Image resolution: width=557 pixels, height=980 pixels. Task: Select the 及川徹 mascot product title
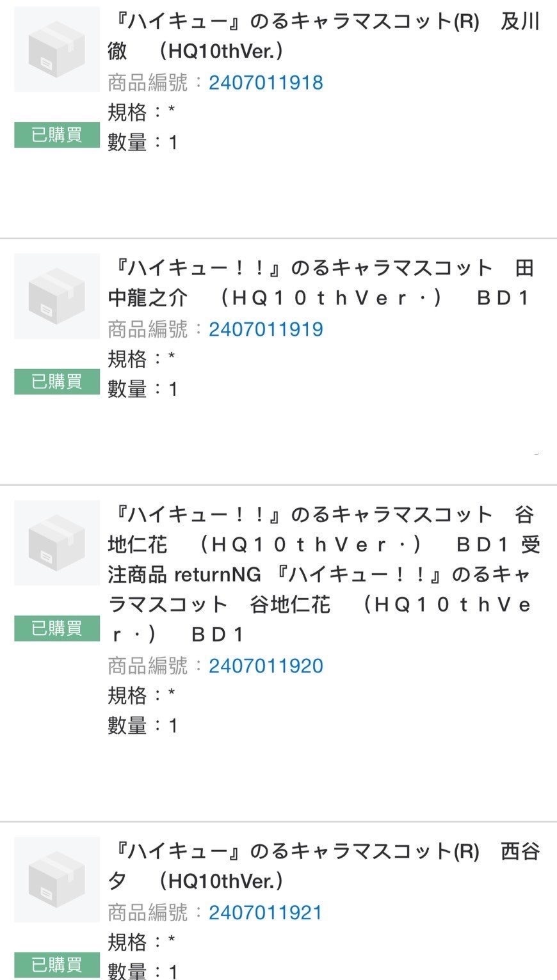(324, 36)
